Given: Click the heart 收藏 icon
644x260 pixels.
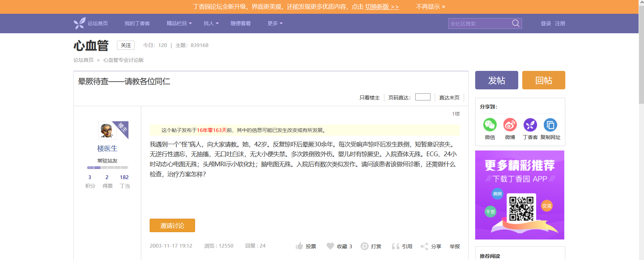Looking at the screenshot, I should (x=330, y=246).
